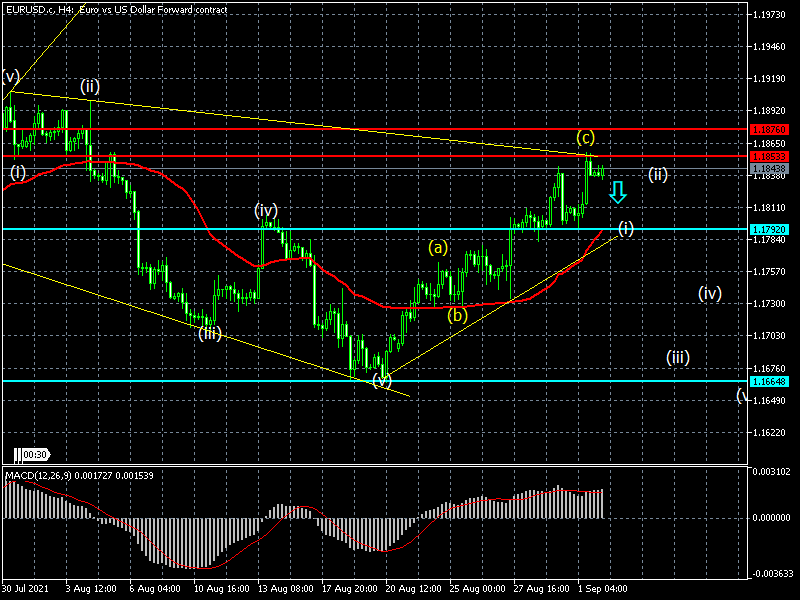Select the projected (iii) label near 1.16760
Viewport: 800px width, 600px height.
click(x=678, y=357)
